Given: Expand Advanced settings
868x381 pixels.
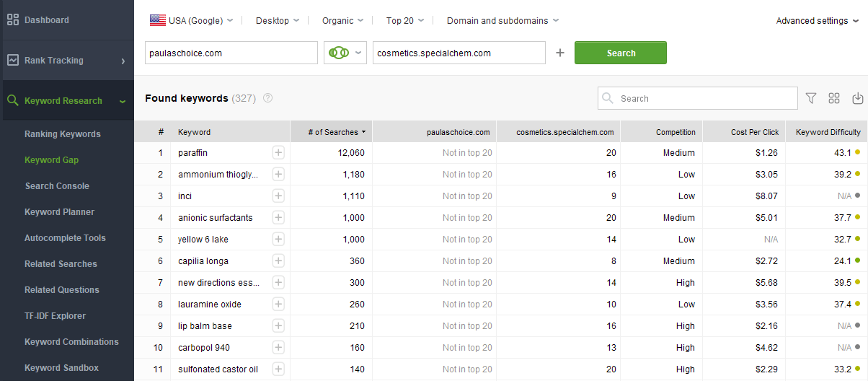Looking at the screenshot, I should click(818, 20).
